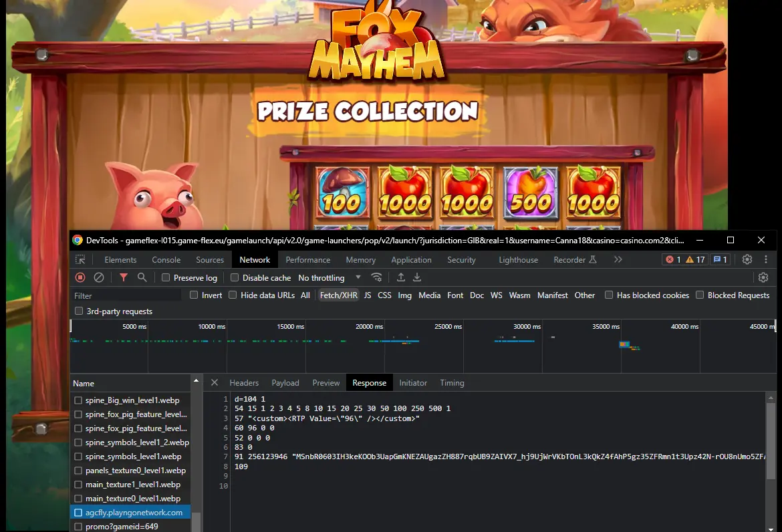
Task: Switch to the Elements tab
Action: [x=120, y=260]
